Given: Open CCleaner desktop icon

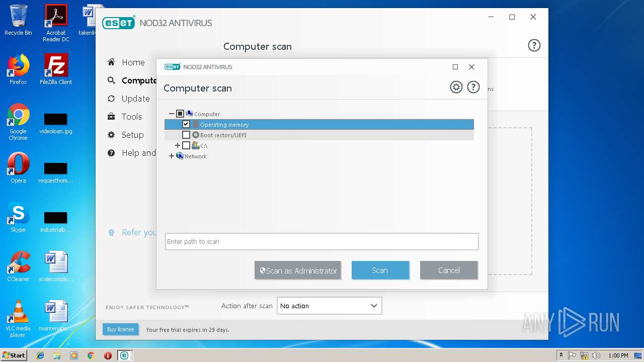Looking at the screenshot, I should pos(18,266).
